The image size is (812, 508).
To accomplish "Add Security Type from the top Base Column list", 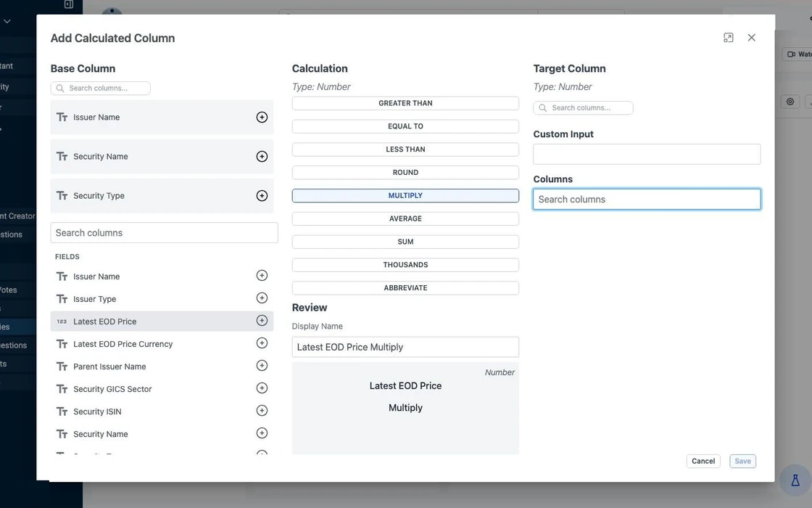I will point(262,195).
